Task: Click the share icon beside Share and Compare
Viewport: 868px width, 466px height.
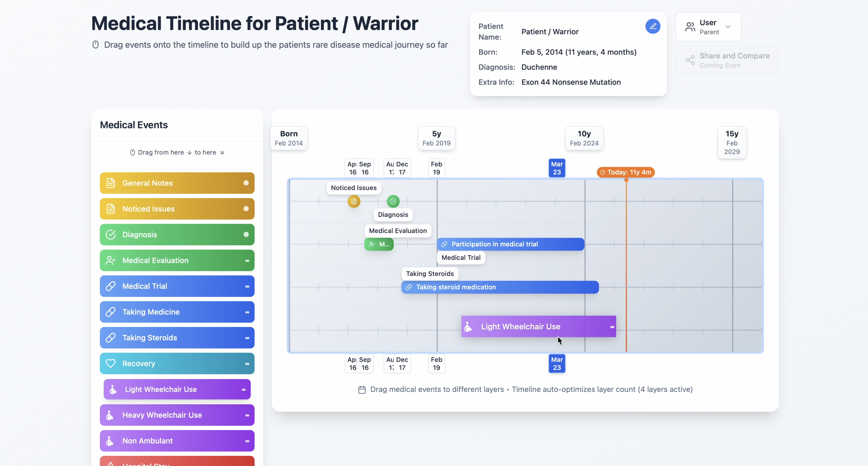Action: [690, 60]
